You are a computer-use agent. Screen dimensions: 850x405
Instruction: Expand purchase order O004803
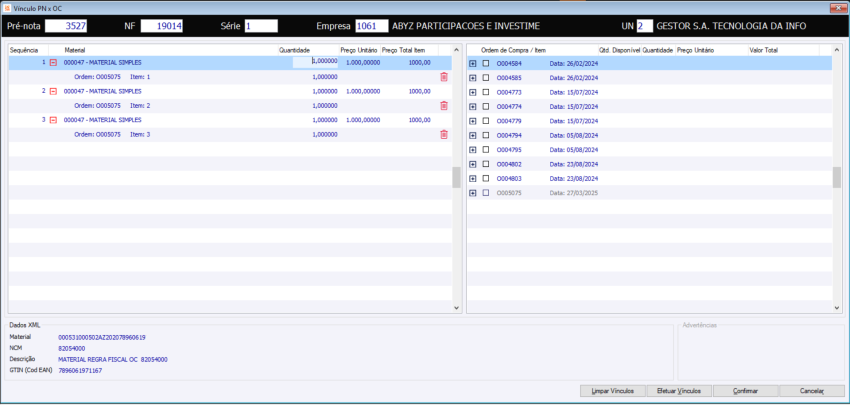pos(473,178)
